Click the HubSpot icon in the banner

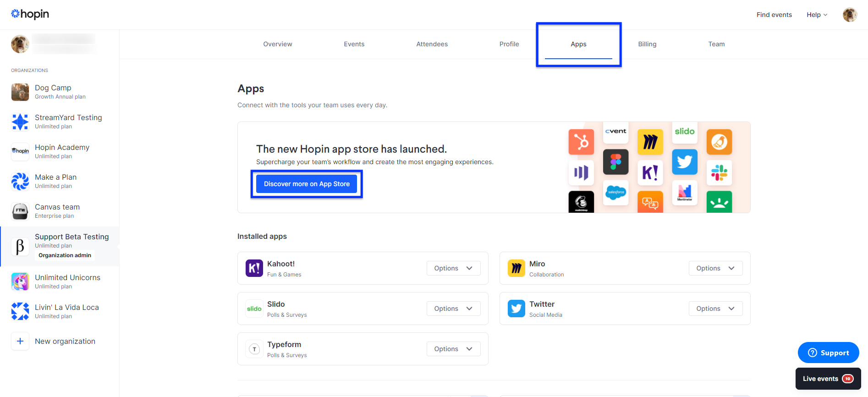581,142
